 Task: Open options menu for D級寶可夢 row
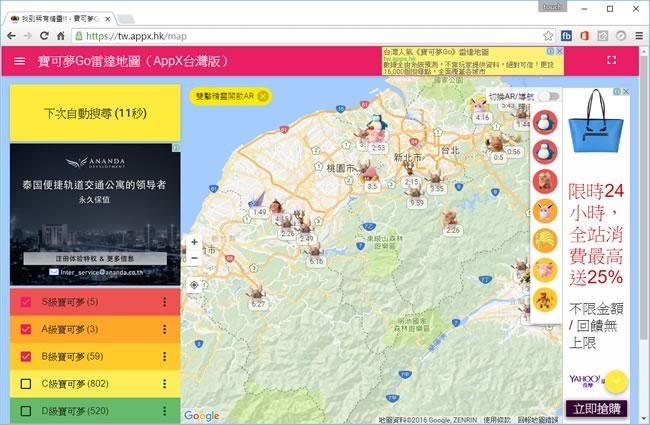pyautogui.click(x=165, y=411)
